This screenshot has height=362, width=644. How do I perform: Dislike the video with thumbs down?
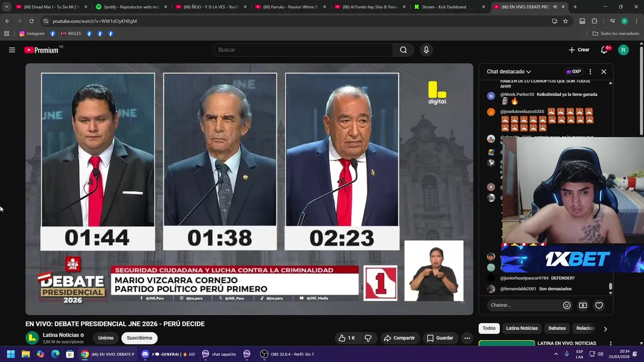tap(368, 338)
